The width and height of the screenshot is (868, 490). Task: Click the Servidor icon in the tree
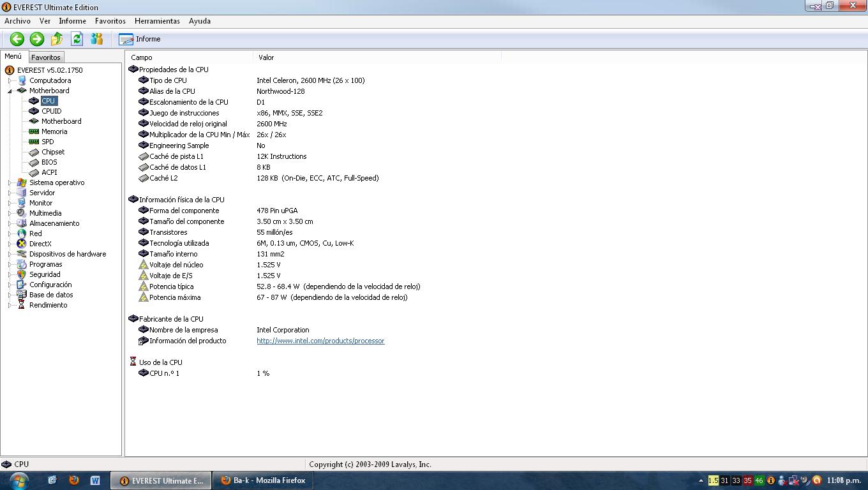[x=22, y=193]
